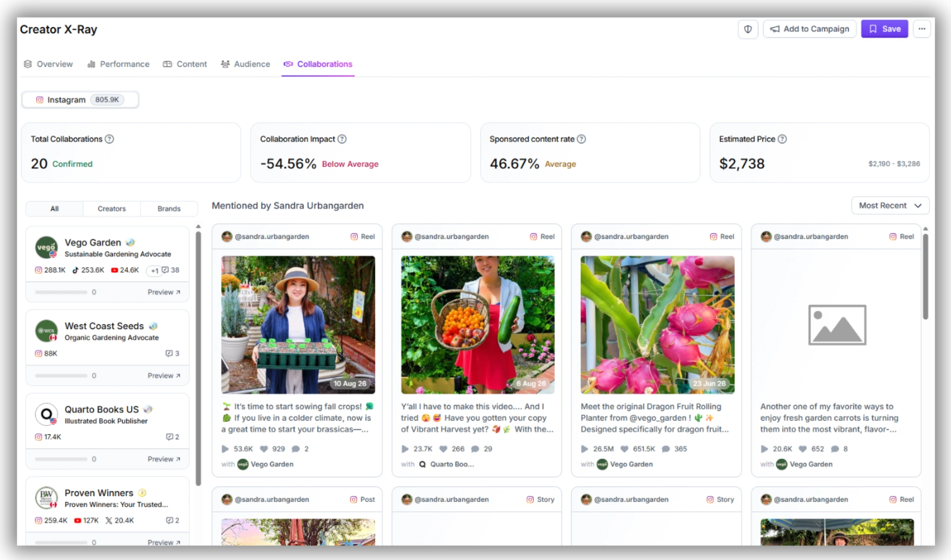
Task: Click Add to Campaign button
Action: click(810, 29)
